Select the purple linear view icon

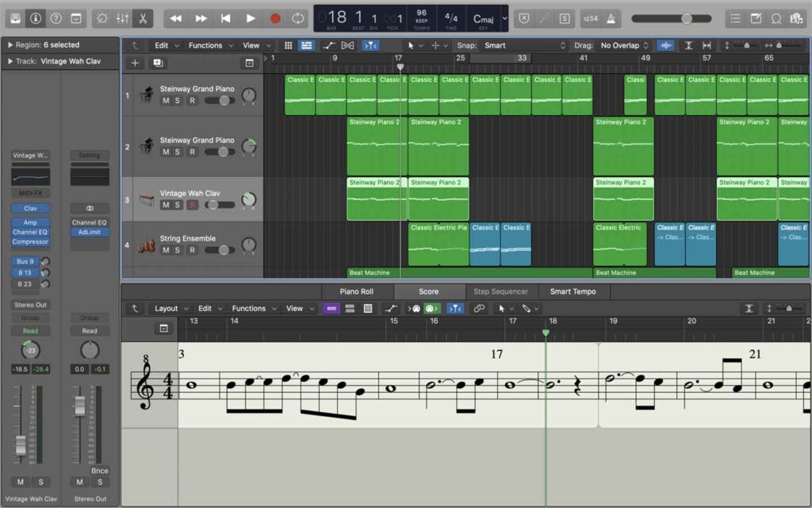pyautogui.click(x=332, y=309)
